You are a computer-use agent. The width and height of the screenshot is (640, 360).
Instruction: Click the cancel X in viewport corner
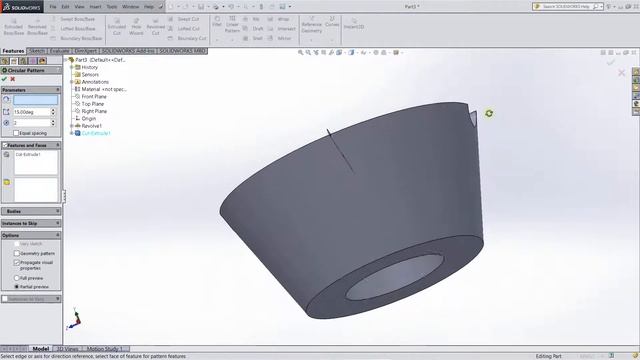(x=622, y=73)
